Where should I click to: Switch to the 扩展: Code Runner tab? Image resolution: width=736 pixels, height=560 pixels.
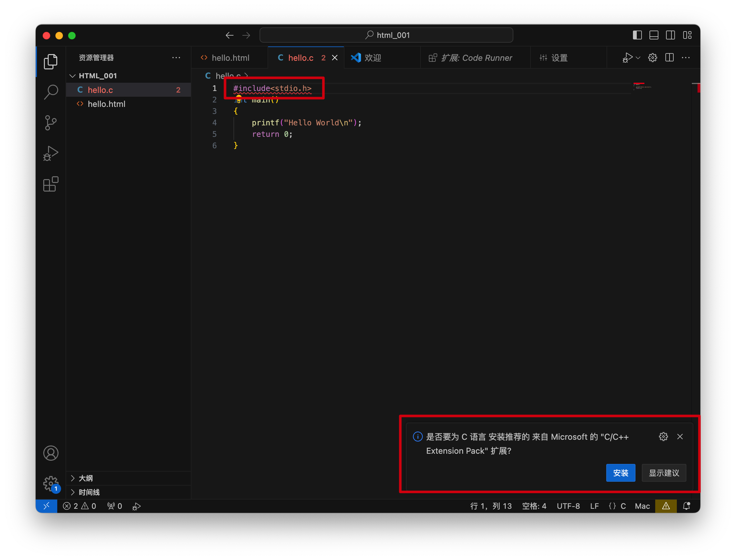pyautogui.click(x=475, y=58)
